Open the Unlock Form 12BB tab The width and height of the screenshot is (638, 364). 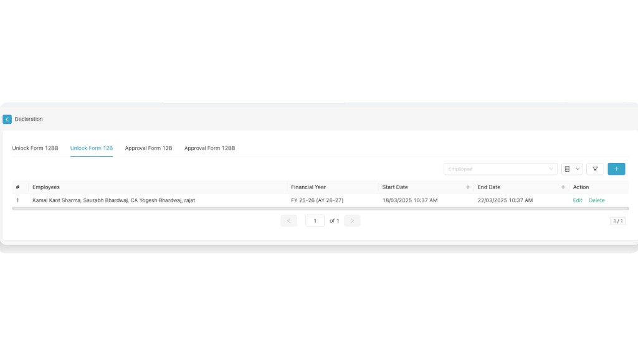pyautogui.click(x=35, y=148)
